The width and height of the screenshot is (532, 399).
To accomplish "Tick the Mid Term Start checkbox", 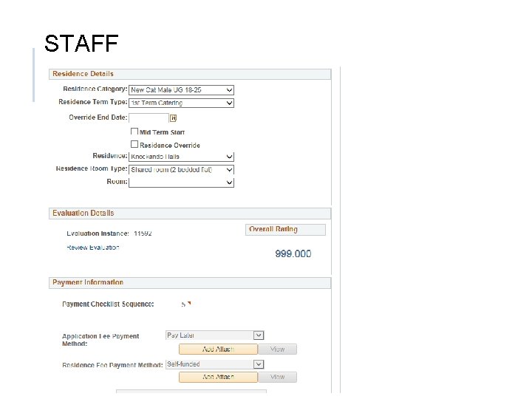I will 134,132.
